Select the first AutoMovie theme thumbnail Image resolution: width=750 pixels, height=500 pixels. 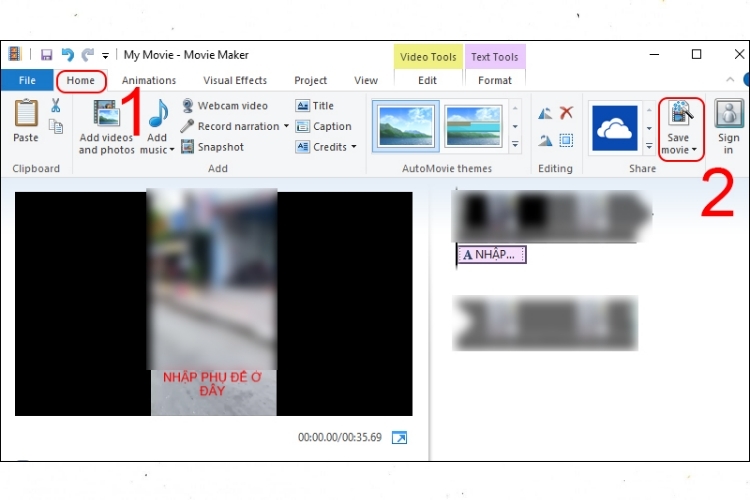[x=406, y=126]
